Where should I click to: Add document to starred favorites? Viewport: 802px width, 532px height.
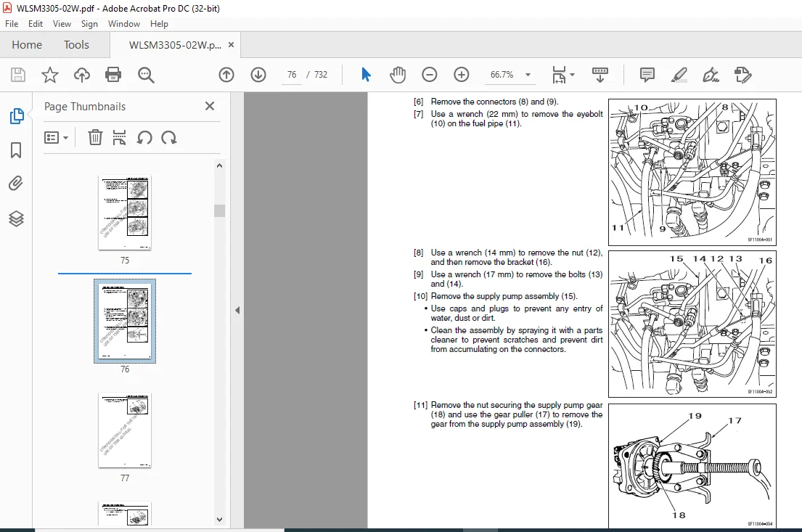[49, 75]
